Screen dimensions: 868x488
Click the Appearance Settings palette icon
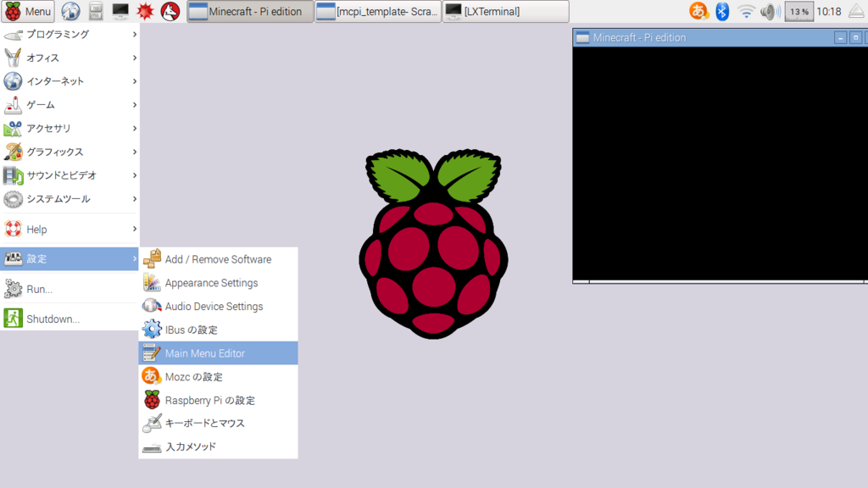[152, 283]
